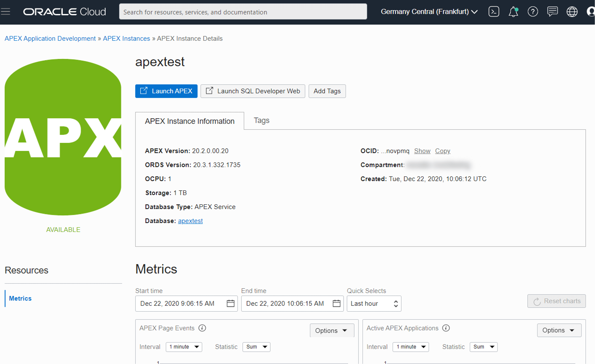Click the Storage 1 TB value
The width and height of the screenshot is (595, 364).
(x=180, y=193)
